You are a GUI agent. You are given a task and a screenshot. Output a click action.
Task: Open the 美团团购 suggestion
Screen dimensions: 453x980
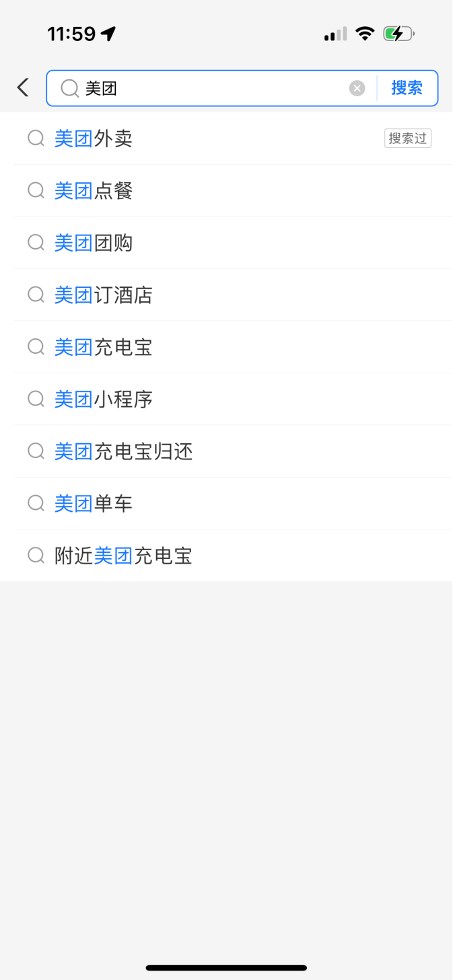pos(94,243)
